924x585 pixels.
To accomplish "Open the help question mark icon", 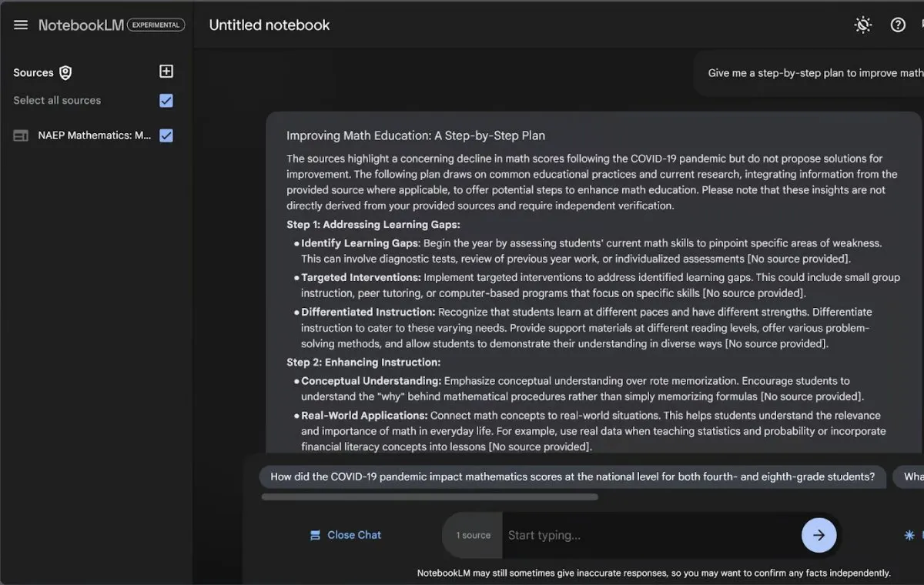I will 898,25.
